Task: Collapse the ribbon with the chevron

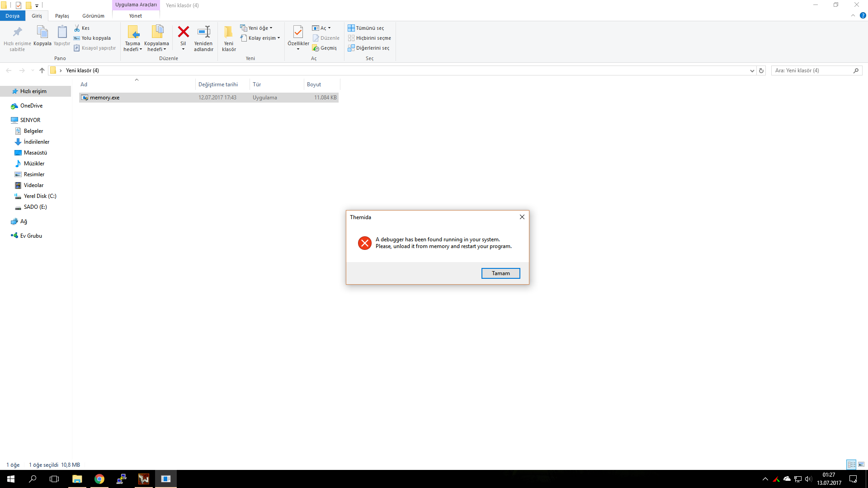Action: pyautogui.click(x=853, y=15)
